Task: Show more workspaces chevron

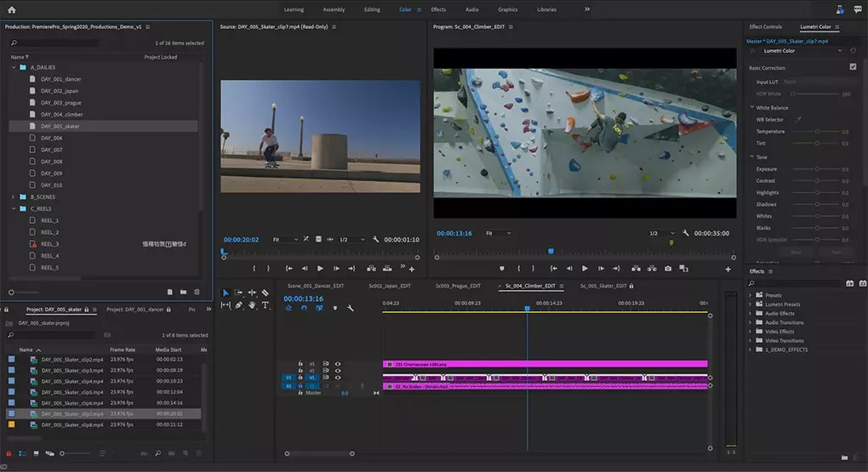Action: coord(587,9)
